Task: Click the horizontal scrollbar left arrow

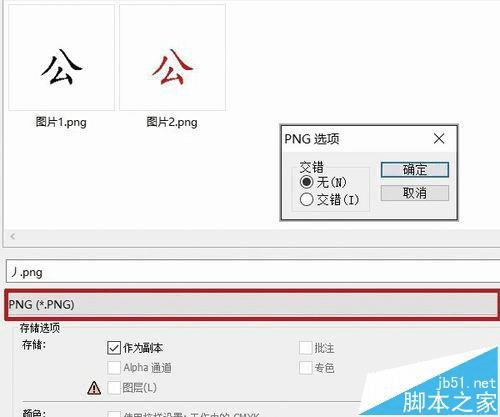Action: (x=13, y=236)
